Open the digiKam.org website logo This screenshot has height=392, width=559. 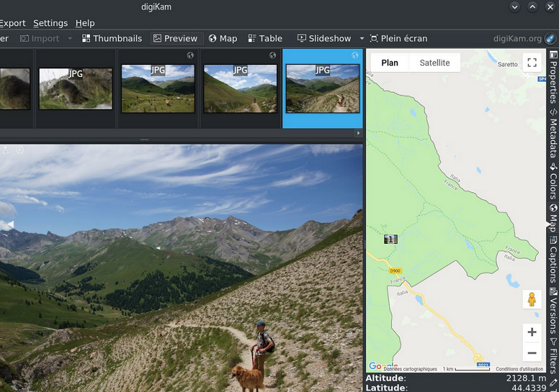[x=551, y=38]
